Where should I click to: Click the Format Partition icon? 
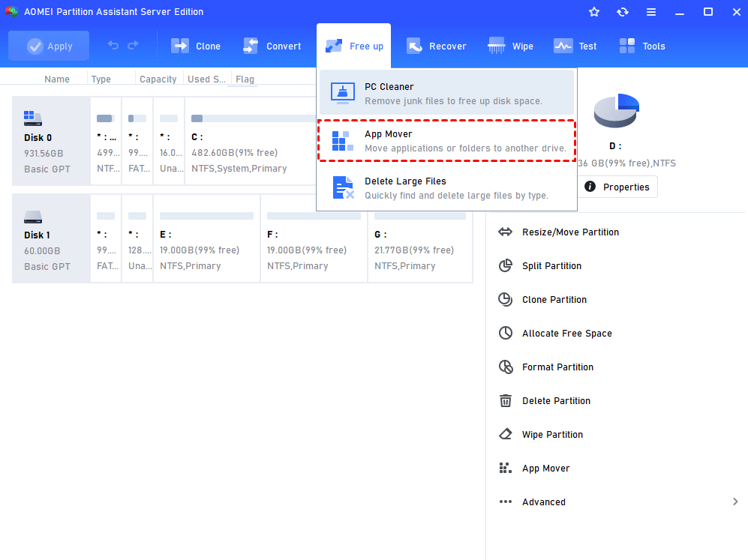click(x=506, y=367)
